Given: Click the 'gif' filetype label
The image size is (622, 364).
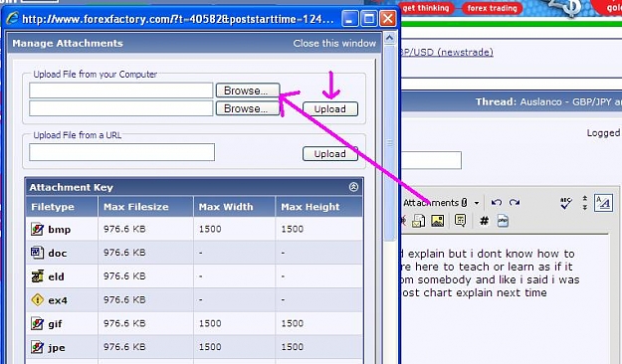Looking at the screenshot, I should [55, 324].
